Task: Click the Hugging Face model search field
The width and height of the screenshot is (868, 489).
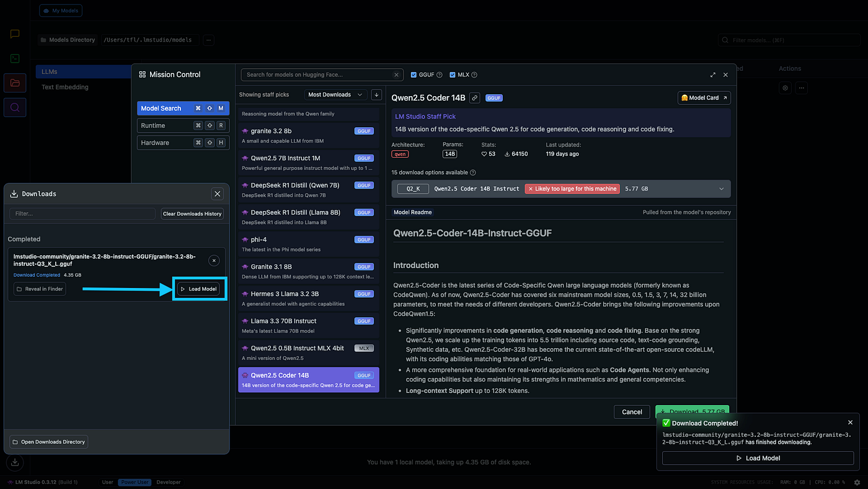Action: tap(321, 74)
